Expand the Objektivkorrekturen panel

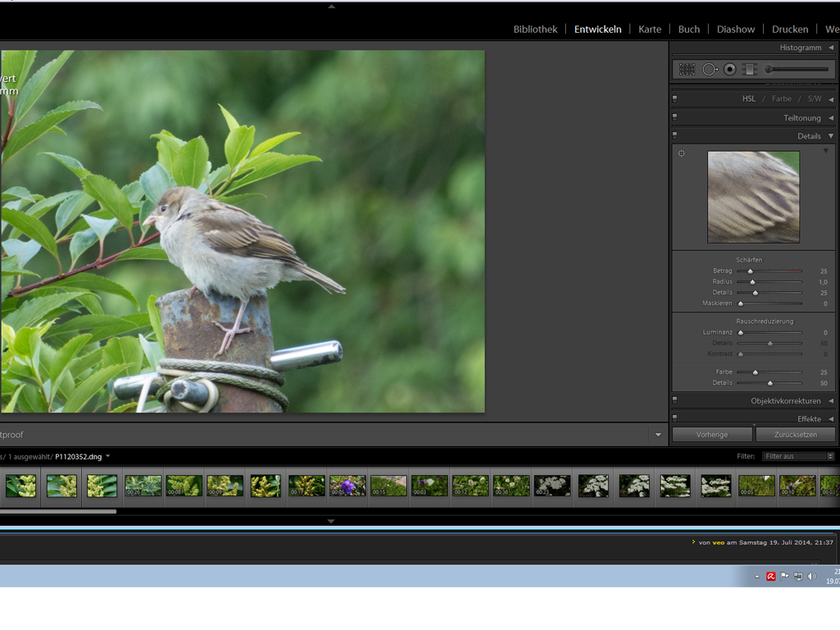pos(830,401)
